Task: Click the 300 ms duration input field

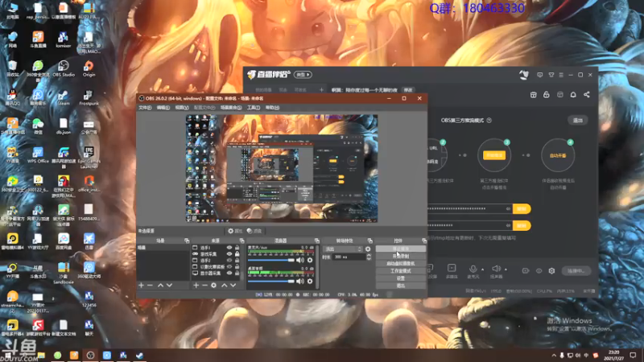Action: tap(349, 257)
